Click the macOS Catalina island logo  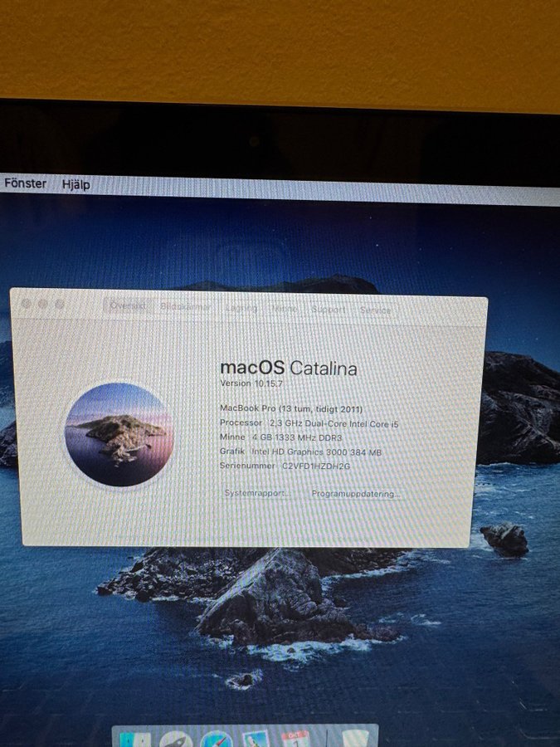tap(119, 434)
